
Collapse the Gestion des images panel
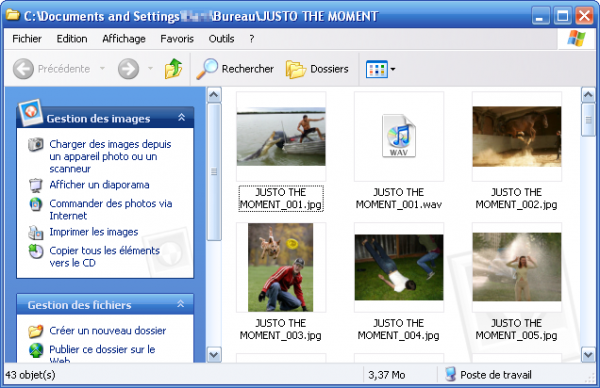click(181, 117)
